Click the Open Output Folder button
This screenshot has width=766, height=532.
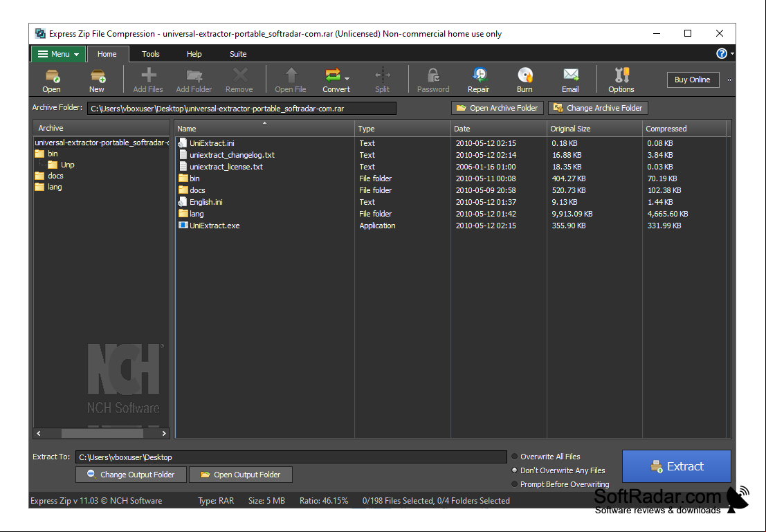pyautogui.click(x=240, y=475)
